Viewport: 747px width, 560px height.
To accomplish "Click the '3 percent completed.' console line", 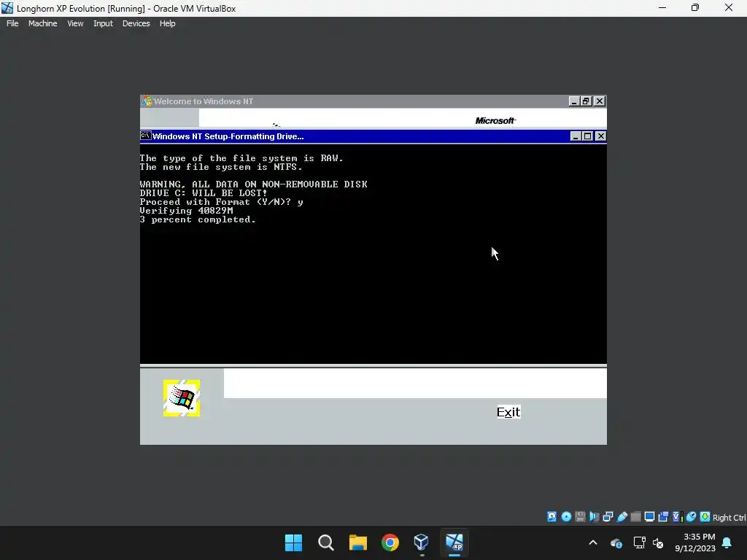I will tap(198, 219).
